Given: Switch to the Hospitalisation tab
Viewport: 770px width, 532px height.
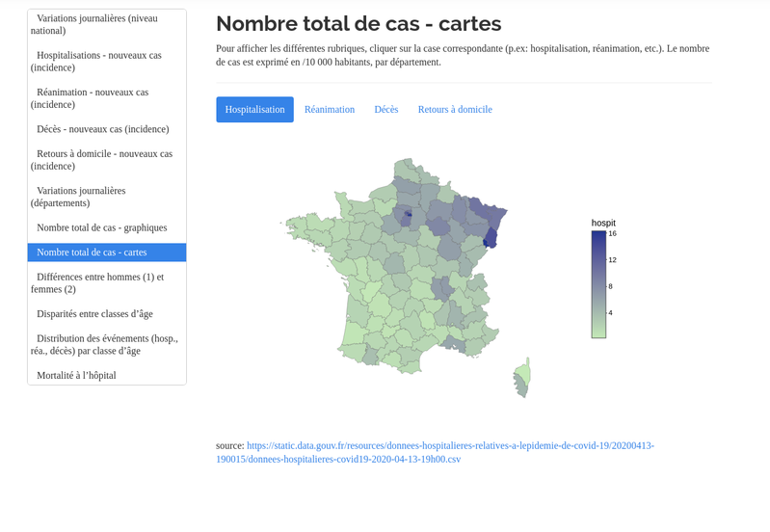Looking at the screenshot, I should pyautogui.click(x=254, y=110).
